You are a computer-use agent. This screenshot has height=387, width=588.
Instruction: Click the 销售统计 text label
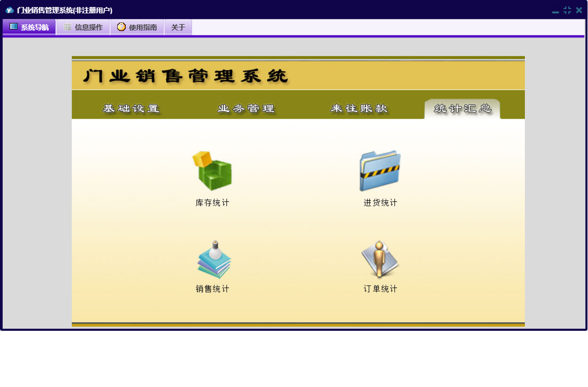coord(212,289)
